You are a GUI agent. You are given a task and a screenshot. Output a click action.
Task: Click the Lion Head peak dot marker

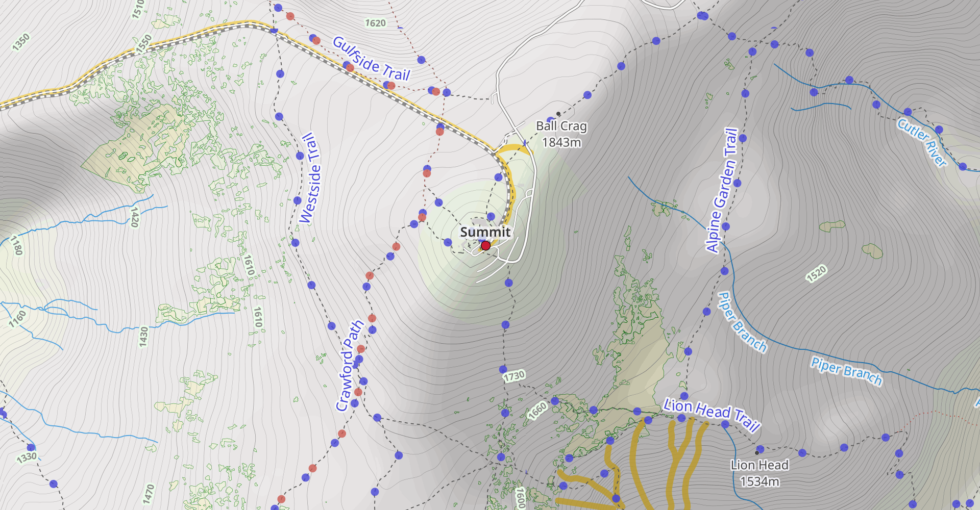(x=756, y=453)
